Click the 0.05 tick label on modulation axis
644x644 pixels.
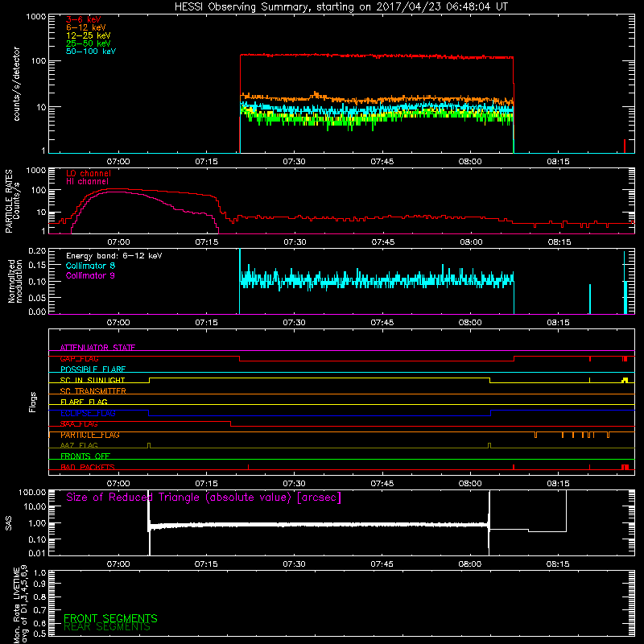coord(37,297)
